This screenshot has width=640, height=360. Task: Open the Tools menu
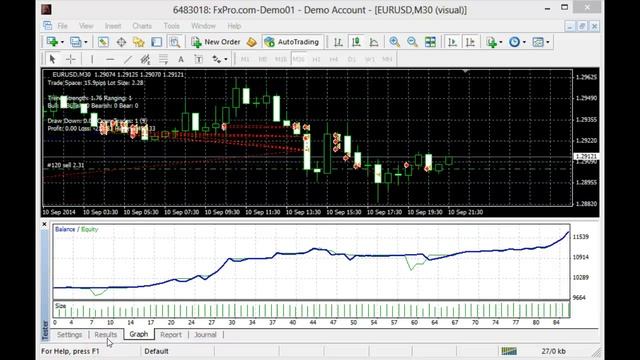pyautogui.click(x=171, y=26)
